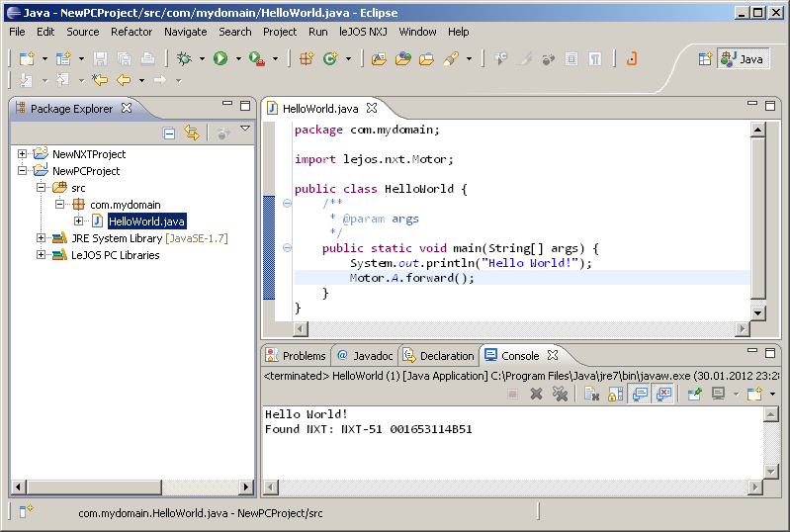The image size is (790, 532).
Task: Open Run button dropdown arrow
Action: click(x=239, y=59)
